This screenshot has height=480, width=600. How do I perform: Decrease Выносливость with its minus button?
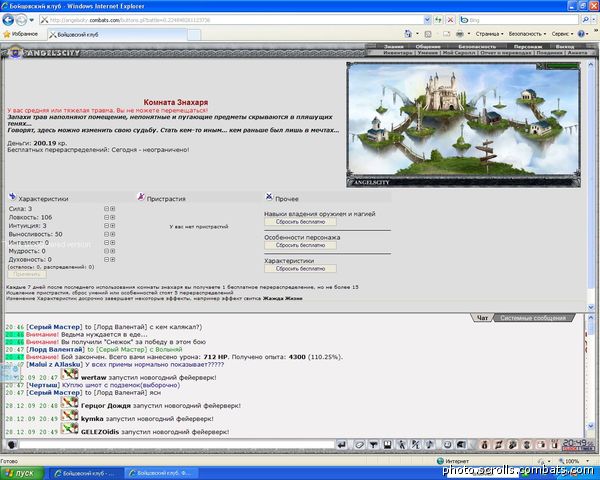point(107,234)
